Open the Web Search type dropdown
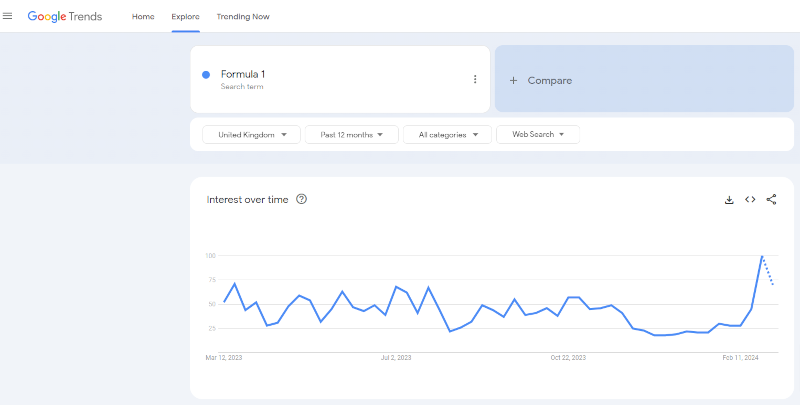Image resolution: width=800 pixels, height=405 pixels. click(x=538, y=135)
